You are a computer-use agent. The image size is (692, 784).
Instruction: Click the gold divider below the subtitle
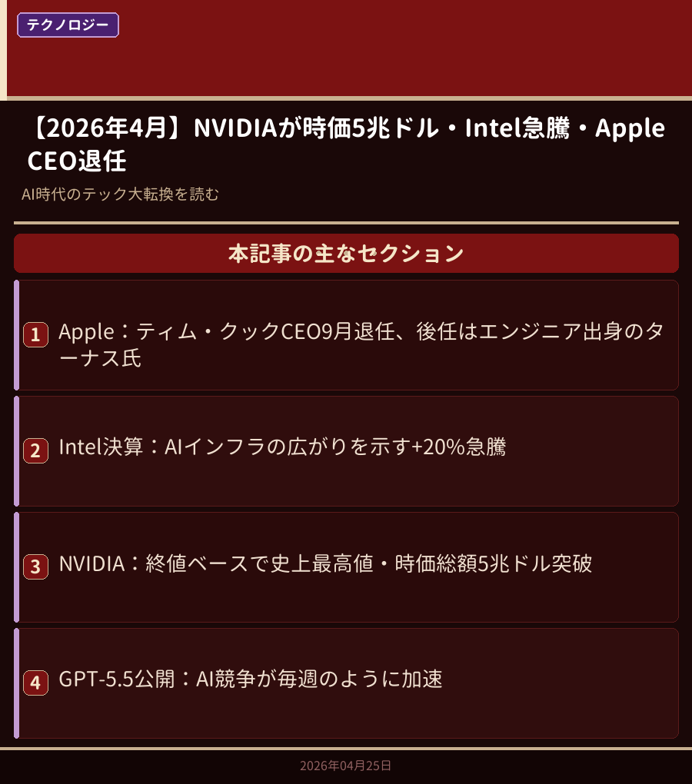coord(346,223)
